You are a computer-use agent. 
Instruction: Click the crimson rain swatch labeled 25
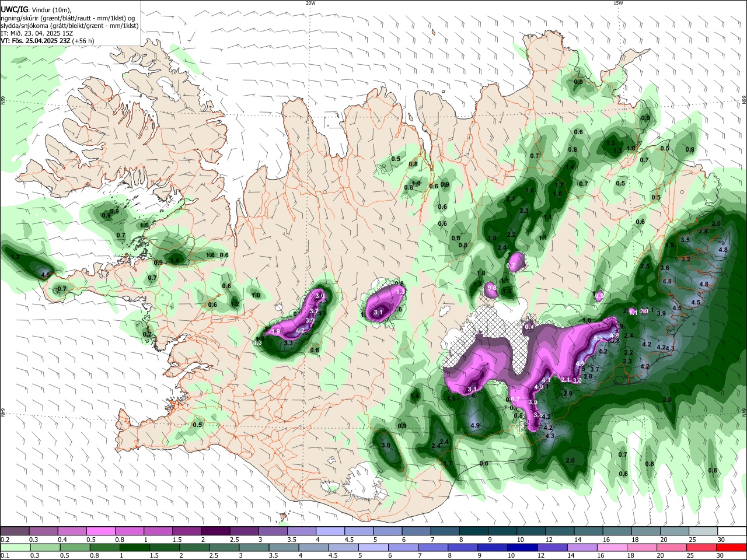click(701, 547)
